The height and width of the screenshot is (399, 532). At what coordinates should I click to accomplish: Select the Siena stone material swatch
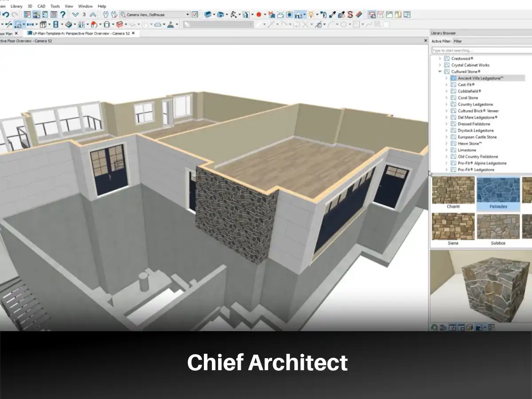(453, 229)
